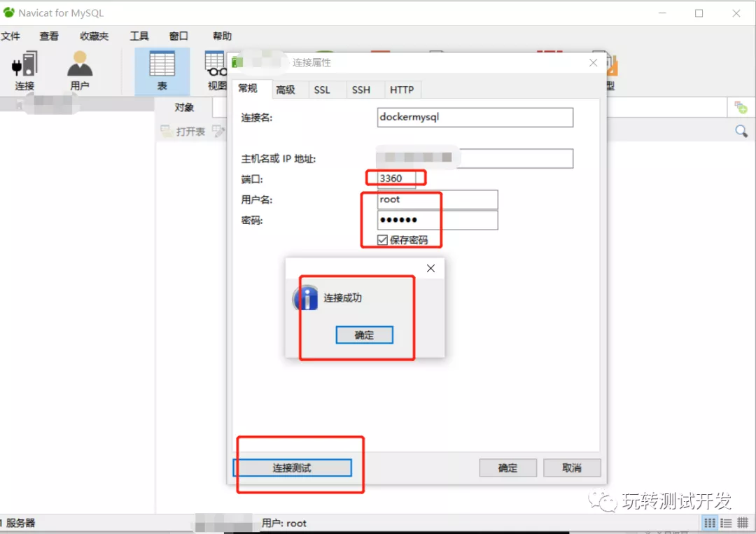756x534 pixels.
Task: Click the info icon in success popup
Action: (x=305, y=298)
